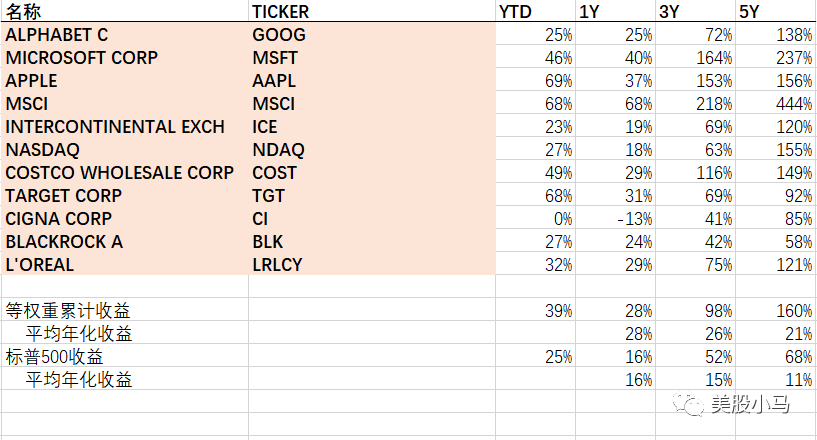
Task: Click the MSFT ticker cell
Action: point(372,57)
